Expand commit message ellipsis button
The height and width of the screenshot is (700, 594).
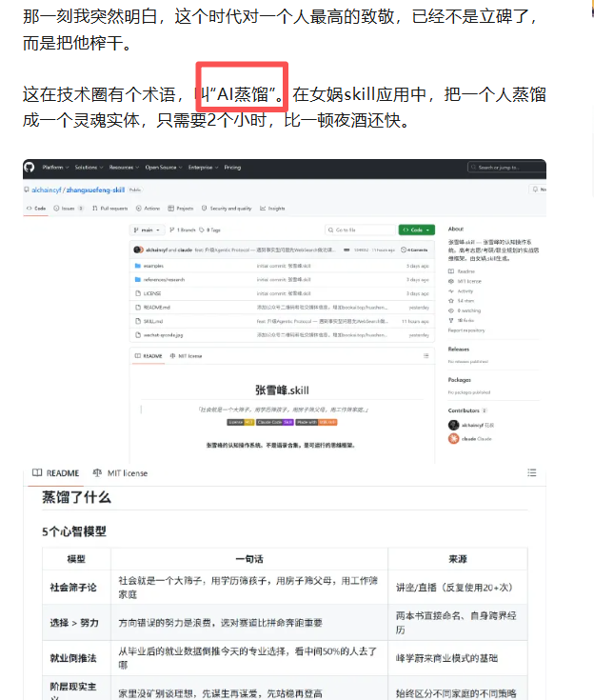pyautogui.click(x=346, y=250)
